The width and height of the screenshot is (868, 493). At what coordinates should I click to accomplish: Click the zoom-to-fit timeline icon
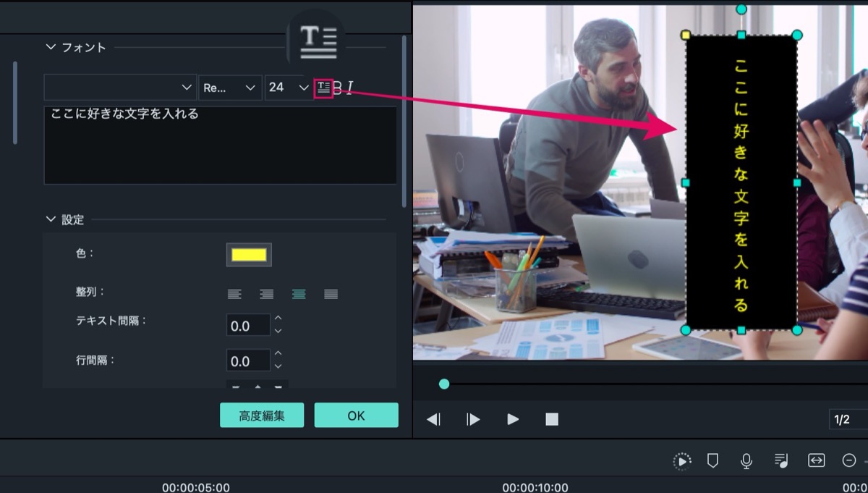click(x=816, y=460)
